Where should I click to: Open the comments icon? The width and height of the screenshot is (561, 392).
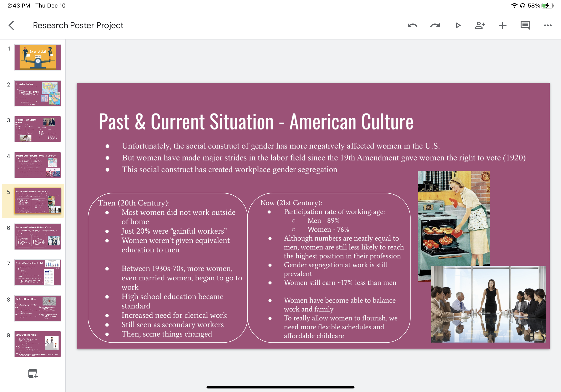525,25
